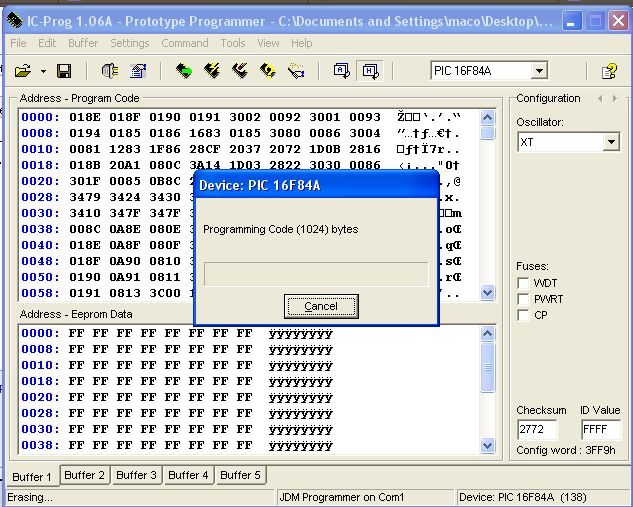Image resolution: width=633 pixels, height=507 pixels.
Task: Click the Erase All chip icon
Action: [240, 71]
